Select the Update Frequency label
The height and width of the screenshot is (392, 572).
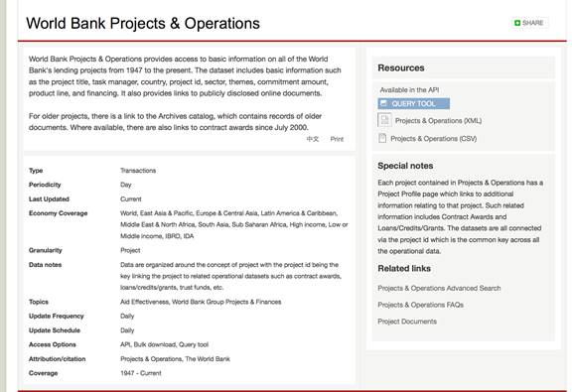tap(57, 317)
